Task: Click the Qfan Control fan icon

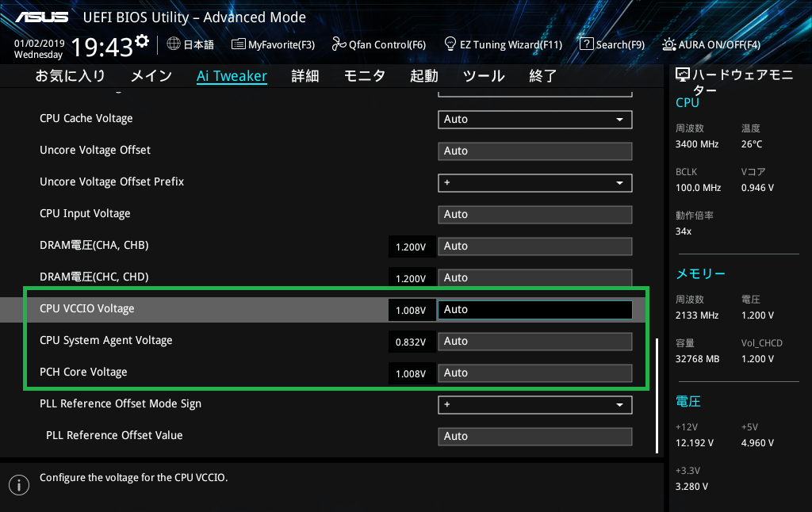Action: (339, 44)
